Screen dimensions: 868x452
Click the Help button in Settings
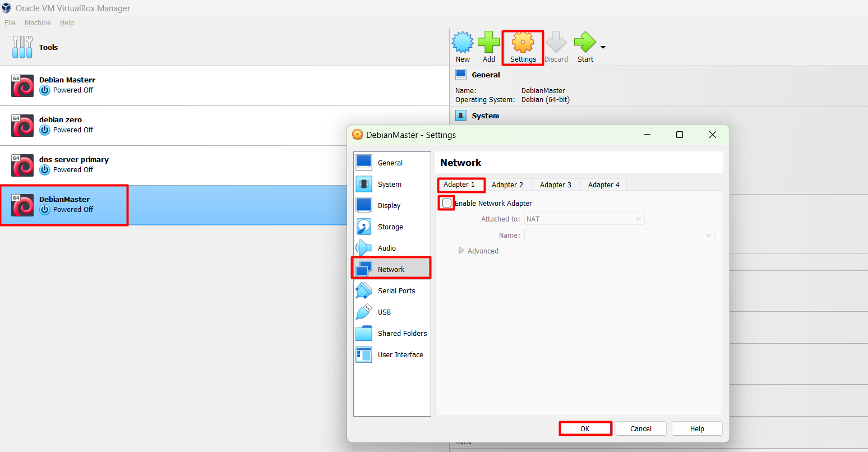(x=697, y=428)
